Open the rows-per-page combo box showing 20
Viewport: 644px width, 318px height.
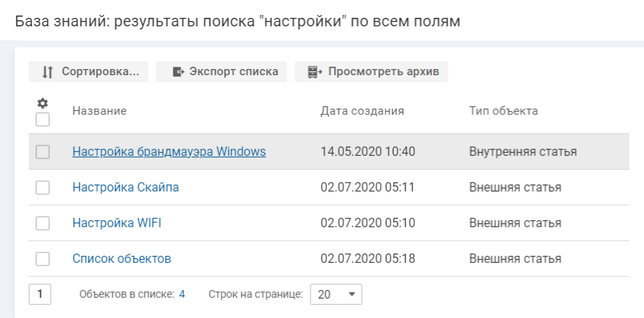point(336,294)
